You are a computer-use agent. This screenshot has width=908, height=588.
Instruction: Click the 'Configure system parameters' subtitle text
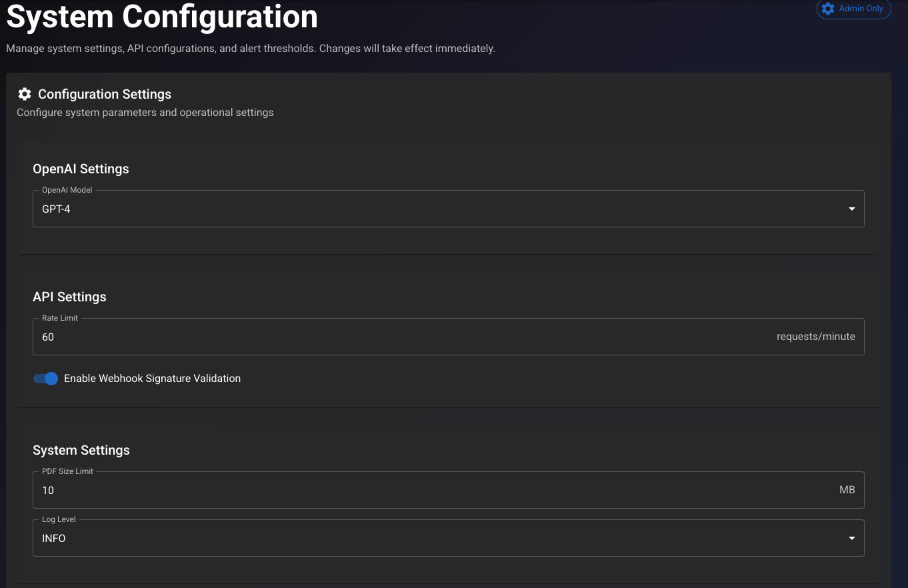point(145,113)
